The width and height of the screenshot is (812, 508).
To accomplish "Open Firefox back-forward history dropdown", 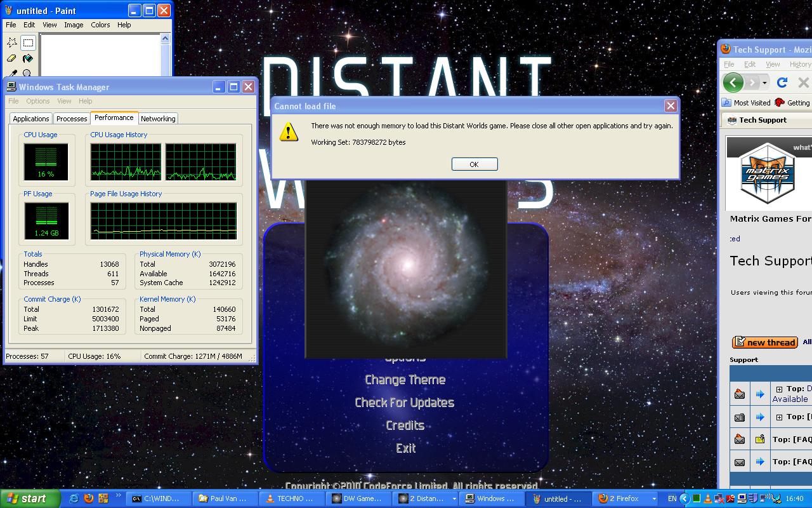I will [764, 83].
